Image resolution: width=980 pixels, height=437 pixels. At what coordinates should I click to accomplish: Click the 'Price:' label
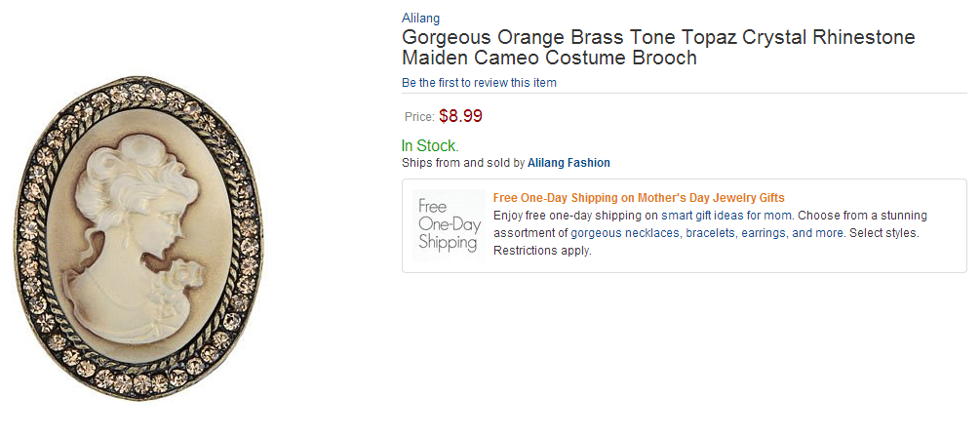[x=419, y=117]
